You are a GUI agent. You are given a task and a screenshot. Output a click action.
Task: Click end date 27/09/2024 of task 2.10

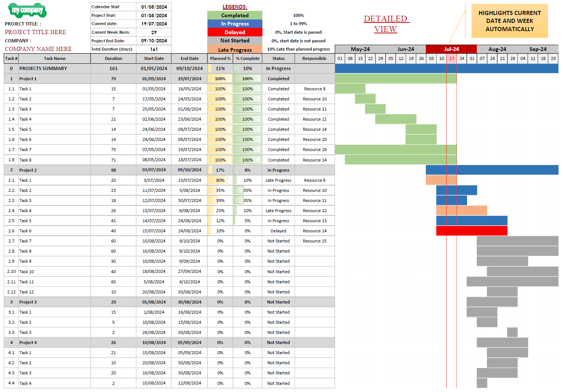[x=189, y=271]
